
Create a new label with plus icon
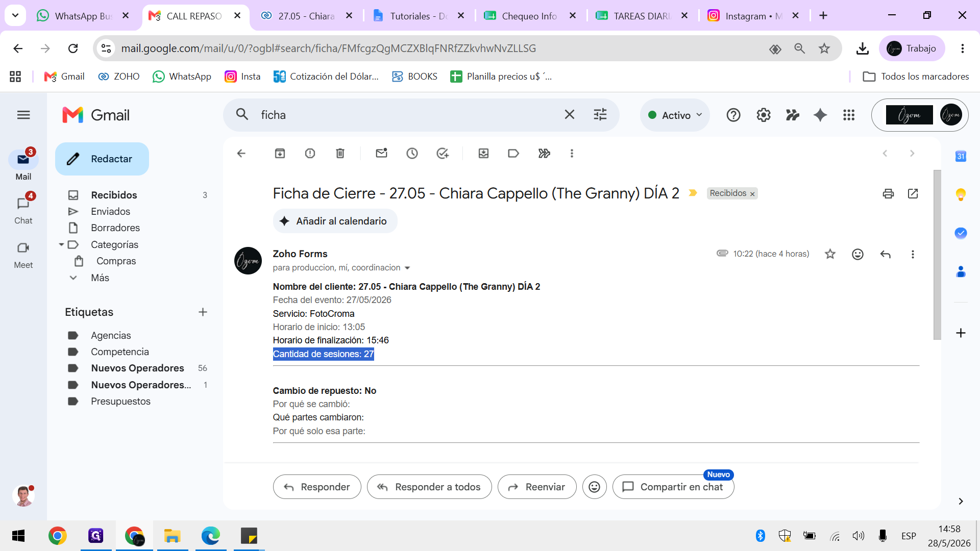pos(203,312)
